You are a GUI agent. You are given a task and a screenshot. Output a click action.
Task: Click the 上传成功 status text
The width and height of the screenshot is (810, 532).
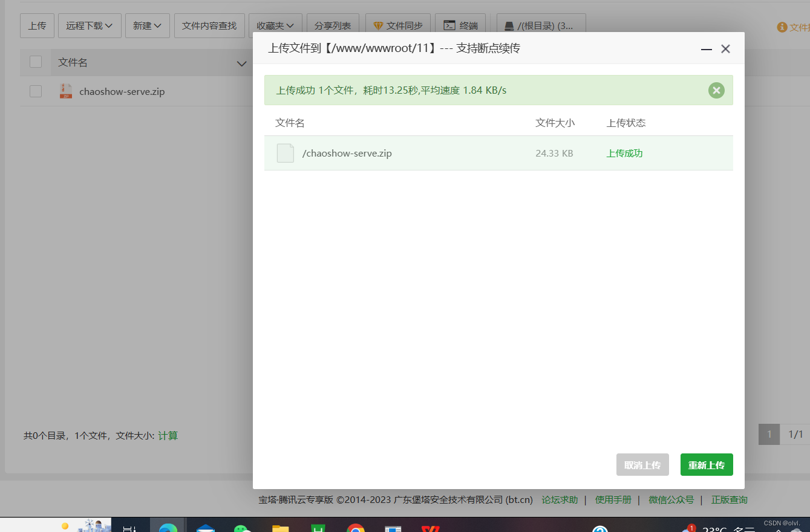(624, 154)
